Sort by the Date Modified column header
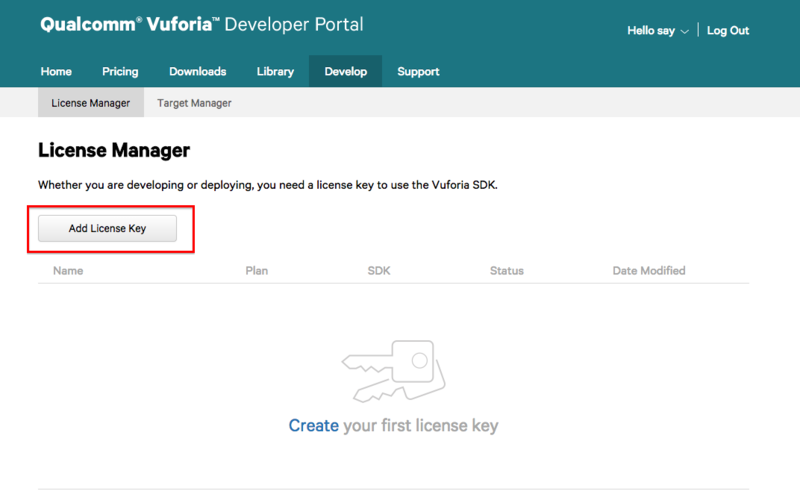The image size is (800, 491). coord(649,271)
